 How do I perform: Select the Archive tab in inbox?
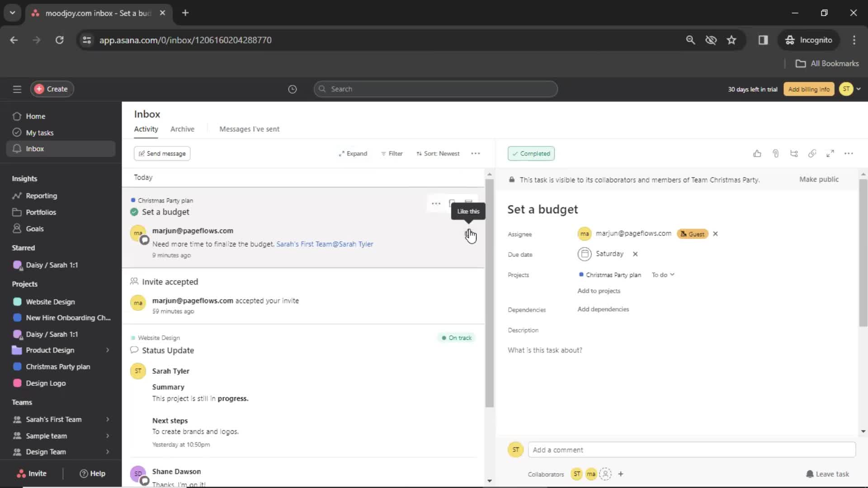point(183,129)
